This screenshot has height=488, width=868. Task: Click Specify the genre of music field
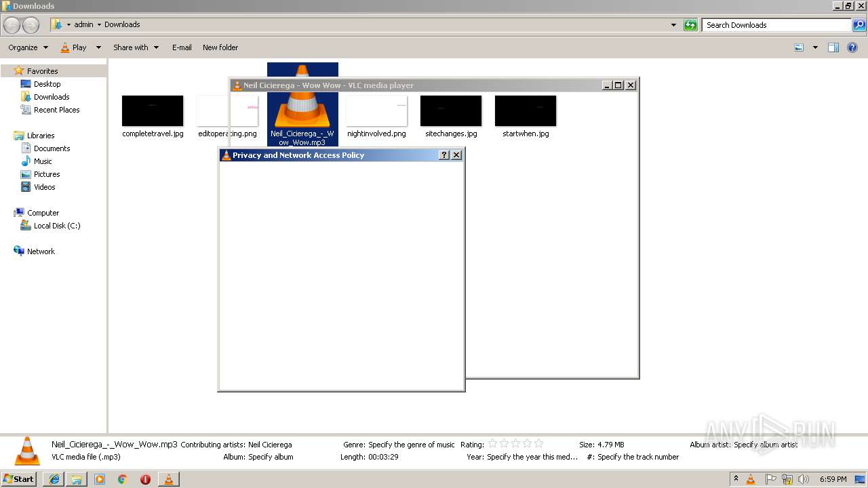pos(412,445)
